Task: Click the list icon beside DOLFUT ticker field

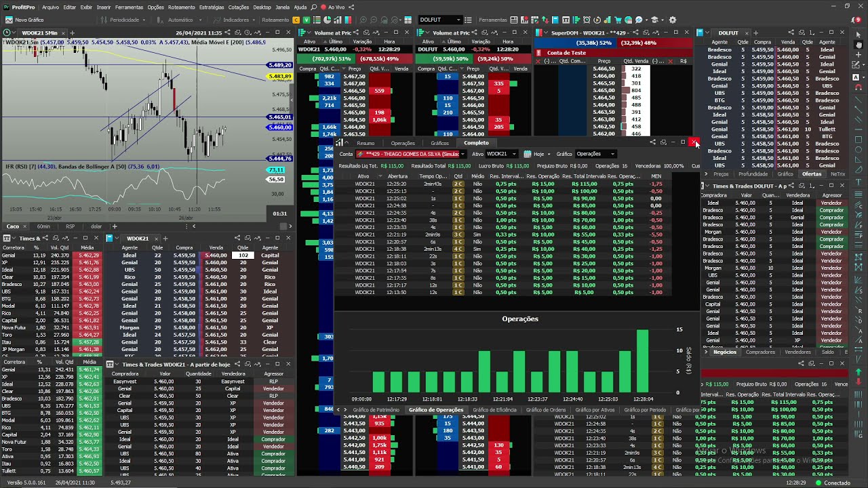Action: 470,20
